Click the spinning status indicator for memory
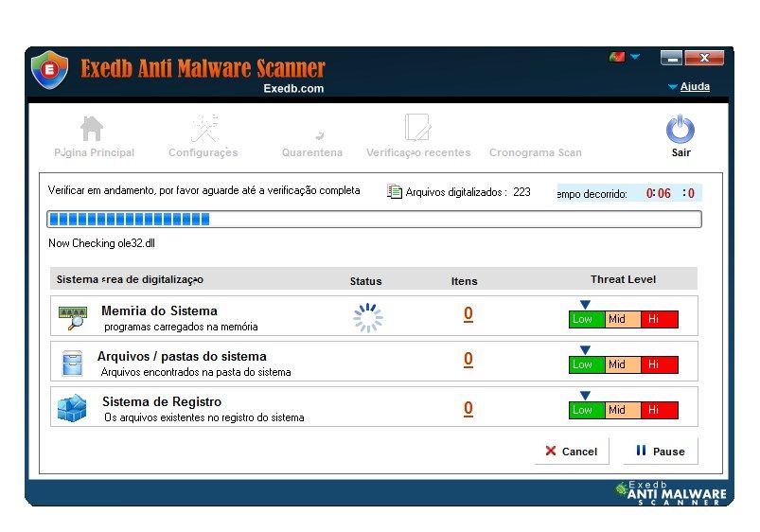760x532 pixels. pyautogui.click(x=368, y=318)
